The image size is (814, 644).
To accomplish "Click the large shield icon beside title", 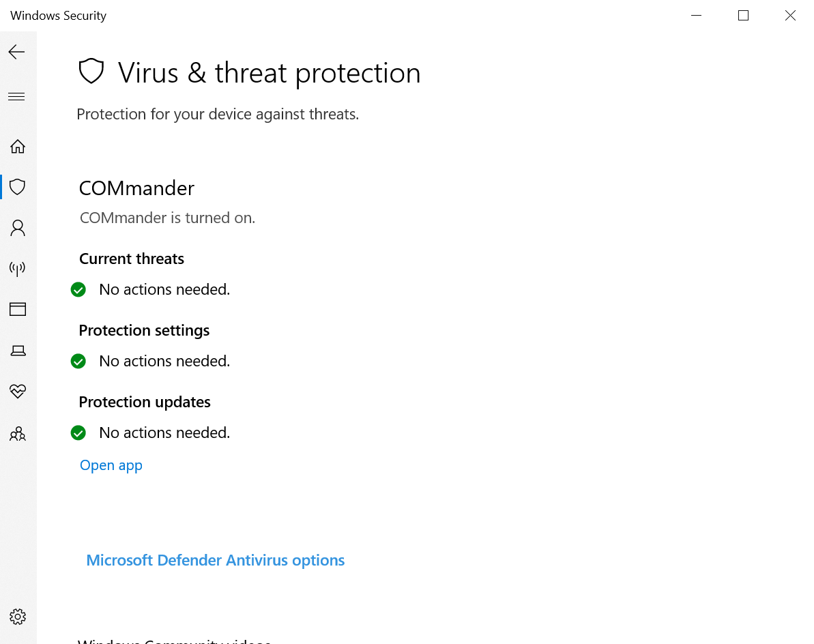I will click(x=91, y=71).
